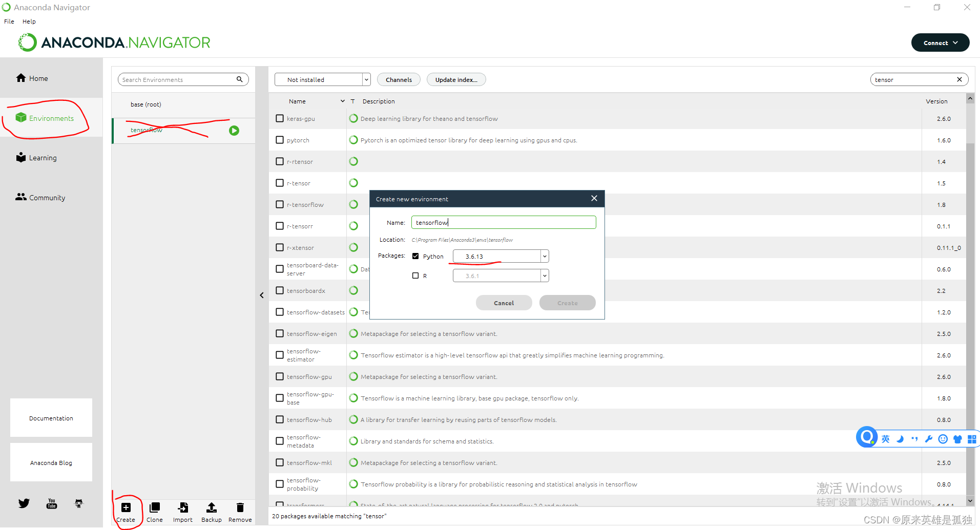Click the Remove environment trash icon

click(x=240, y=507)
